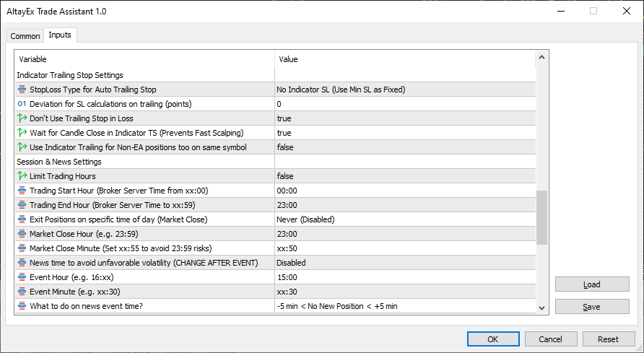
Task: Toggle Wait for Candle Close value true
Action: 405,133
